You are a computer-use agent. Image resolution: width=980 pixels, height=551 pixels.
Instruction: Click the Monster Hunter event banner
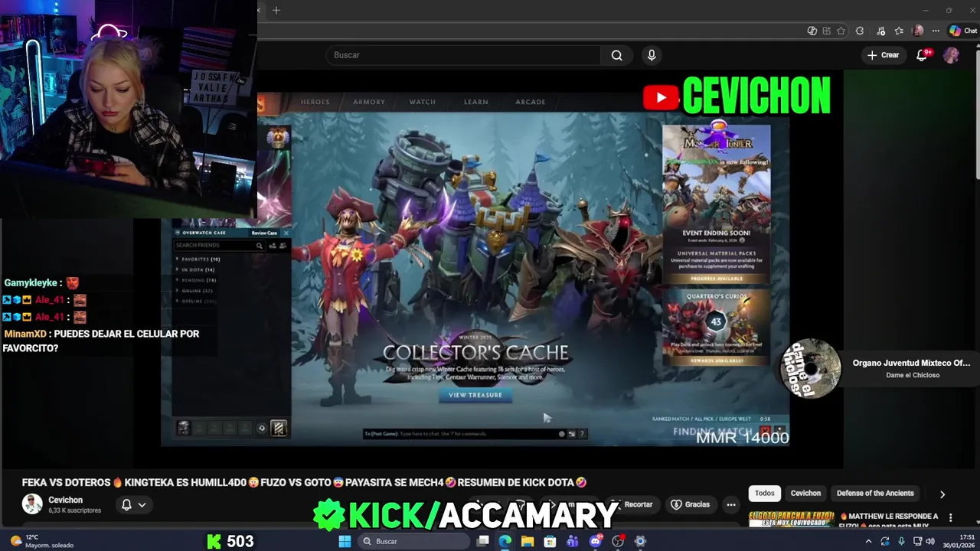(717, 204)
